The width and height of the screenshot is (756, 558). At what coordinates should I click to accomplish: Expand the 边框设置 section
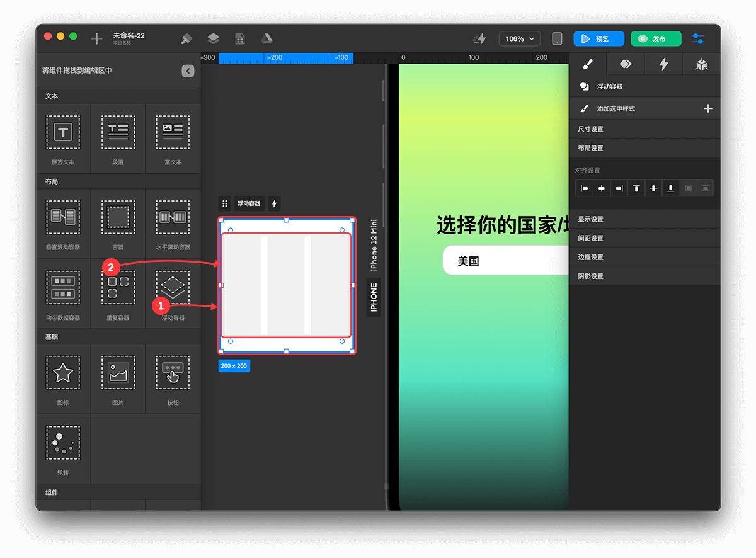coord(644,257)
